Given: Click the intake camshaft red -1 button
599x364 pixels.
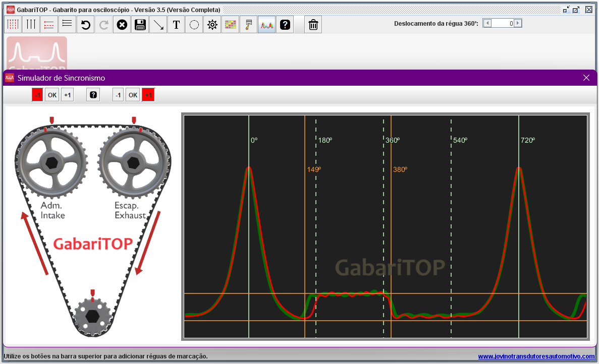Looking at the screenshot, I should [37, 95].
